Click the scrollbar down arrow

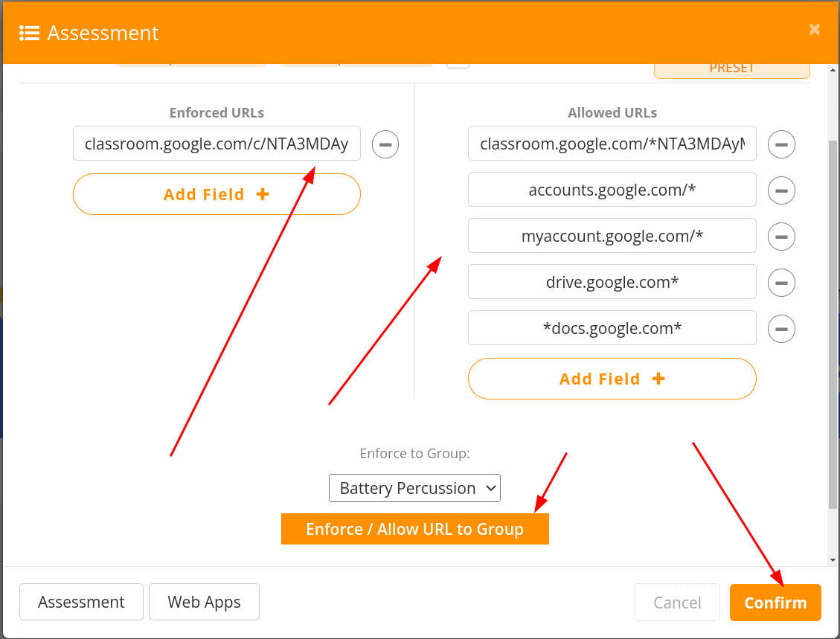(833, 560)
